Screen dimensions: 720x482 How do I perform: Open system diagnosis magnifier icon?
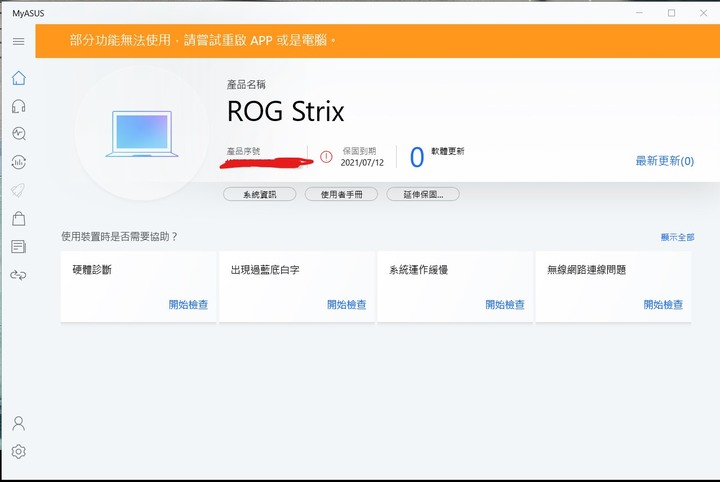click(x=18, y=134)
